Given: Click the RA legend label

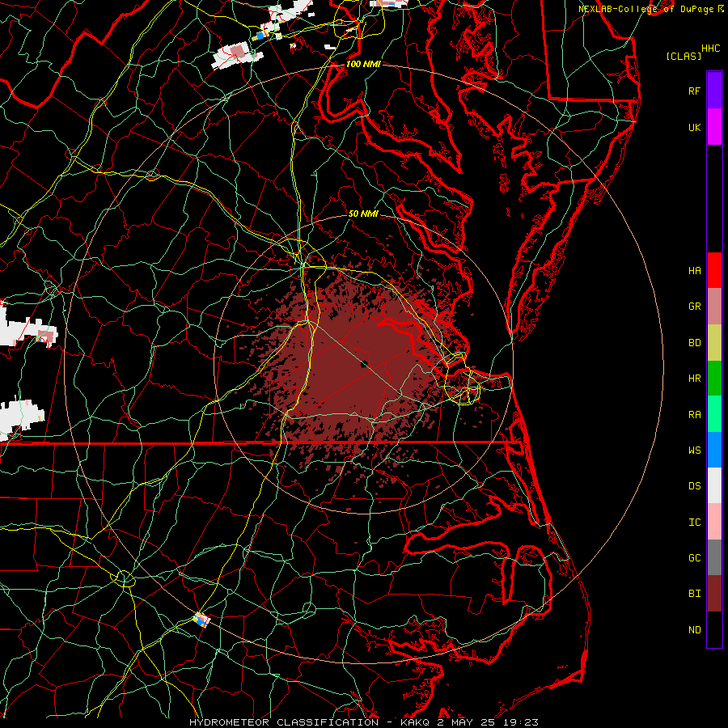Looking at the screenshot, I should click(x=694, y=415).
